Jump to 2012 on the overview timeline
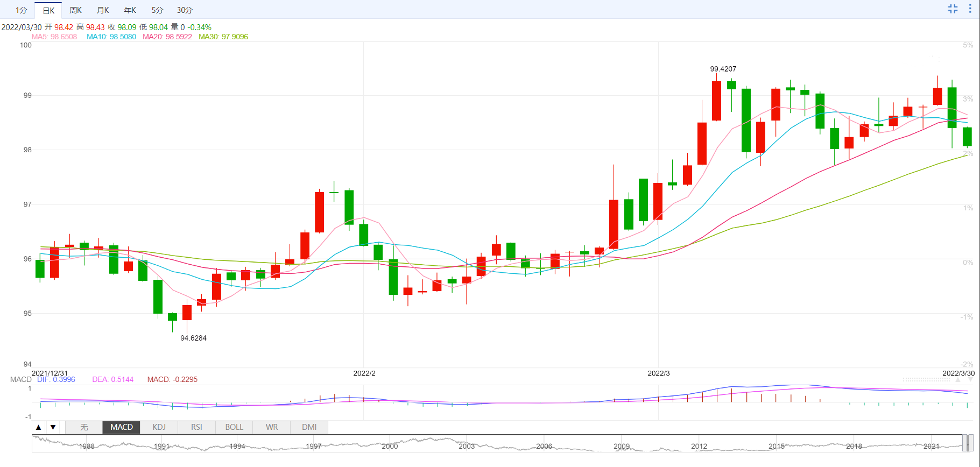This screenshot has width=980, height=467. pyautogui.click(x=699, y=446)
